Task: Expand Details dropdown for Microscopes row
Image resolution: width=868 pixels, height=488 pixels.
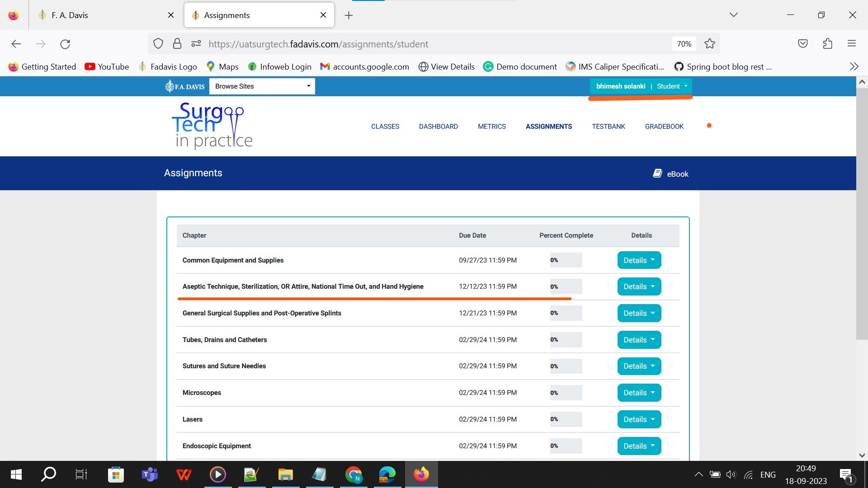Action: (639, 393)
